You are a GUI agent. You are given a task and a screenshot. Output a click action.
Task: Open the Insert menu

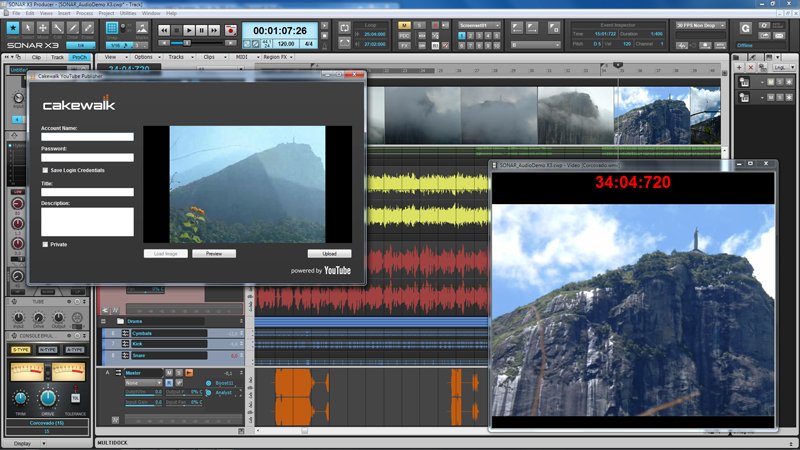pyautogui.click(x=64, y=13)
